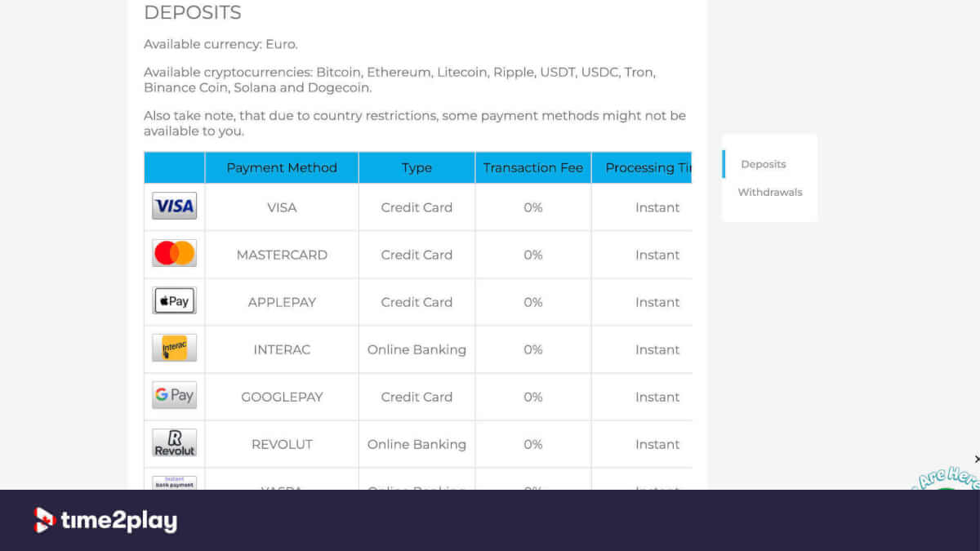Click the Transaction Fee column header
The height and width of the screenshot is (551, 980).
click(x=533, y=167)
